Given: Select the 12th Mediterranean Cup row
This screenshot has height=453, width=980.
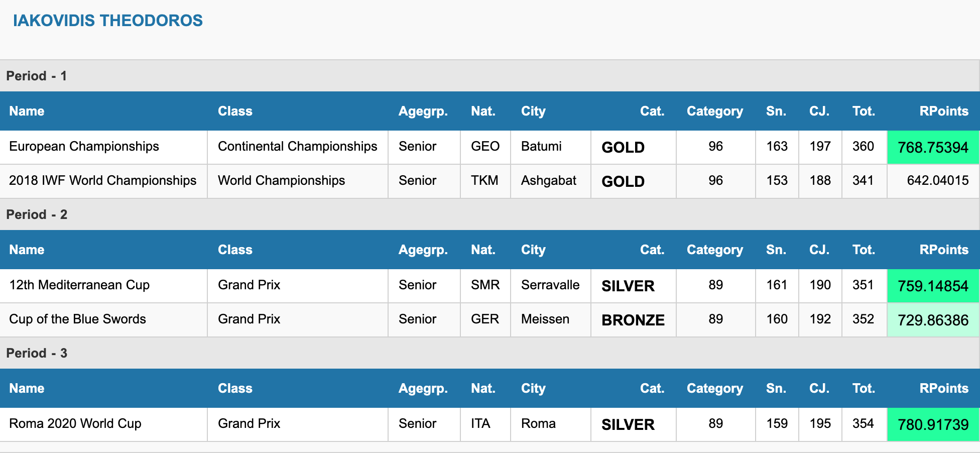Looking at the screenshot, I should (x=489, y=286).
